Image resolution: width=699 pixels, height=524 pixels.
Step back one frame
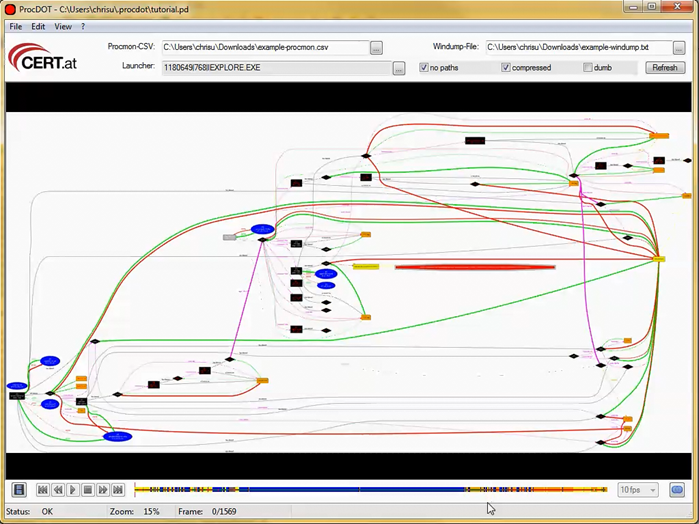pos(58,490)
